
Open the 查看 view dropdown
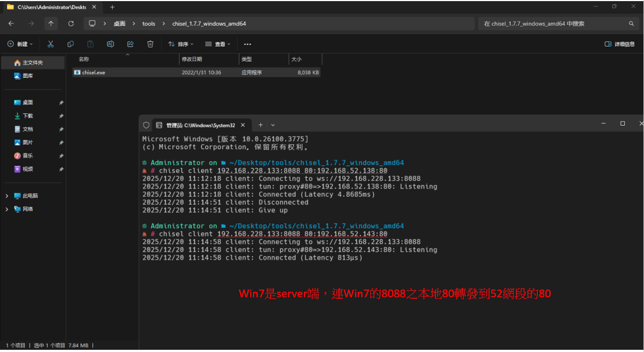point(218,44)
